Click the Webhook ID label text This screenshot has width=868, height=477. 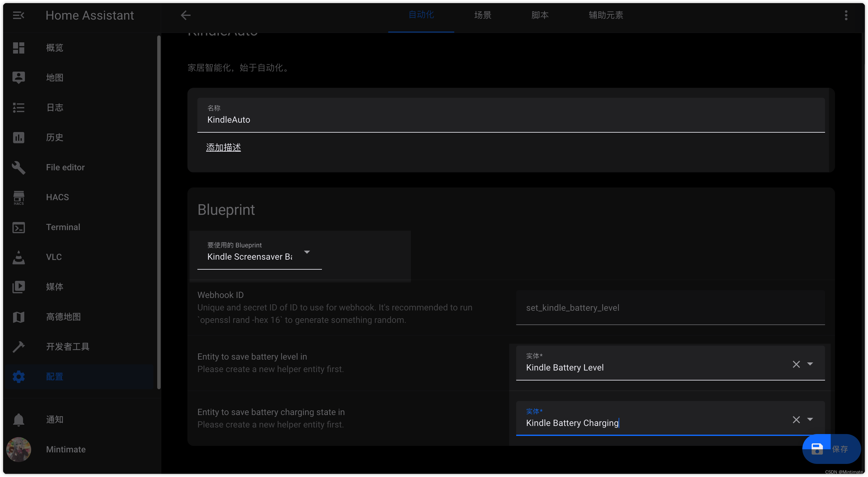220,295
